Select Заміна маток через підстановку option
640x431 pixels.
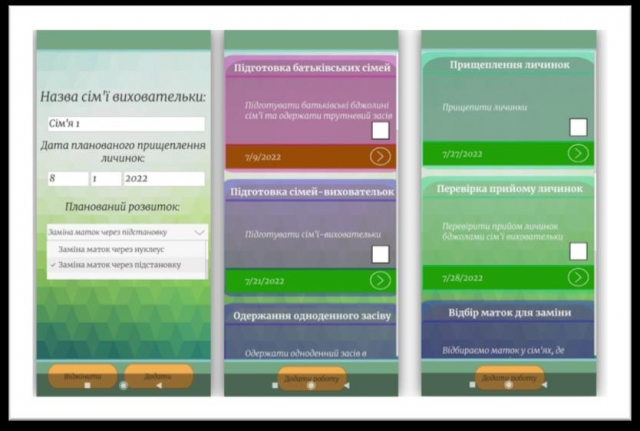coord(127,265)
